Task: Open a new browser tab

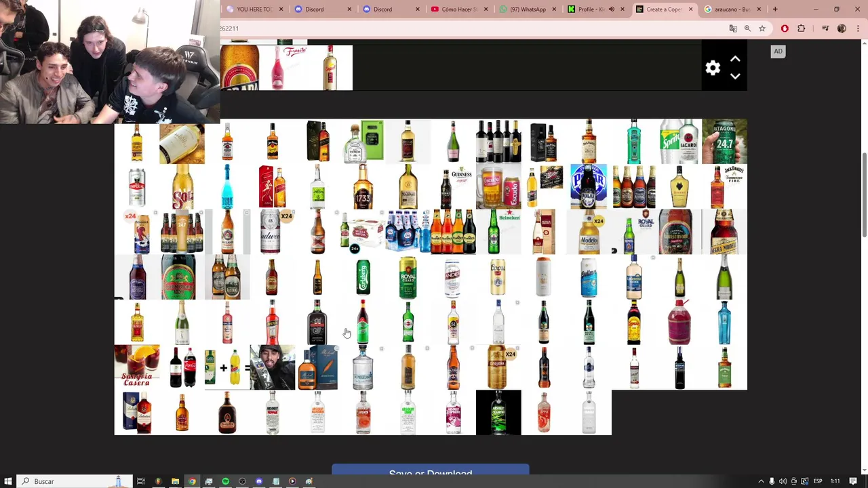Action: (x=775, y=9)
